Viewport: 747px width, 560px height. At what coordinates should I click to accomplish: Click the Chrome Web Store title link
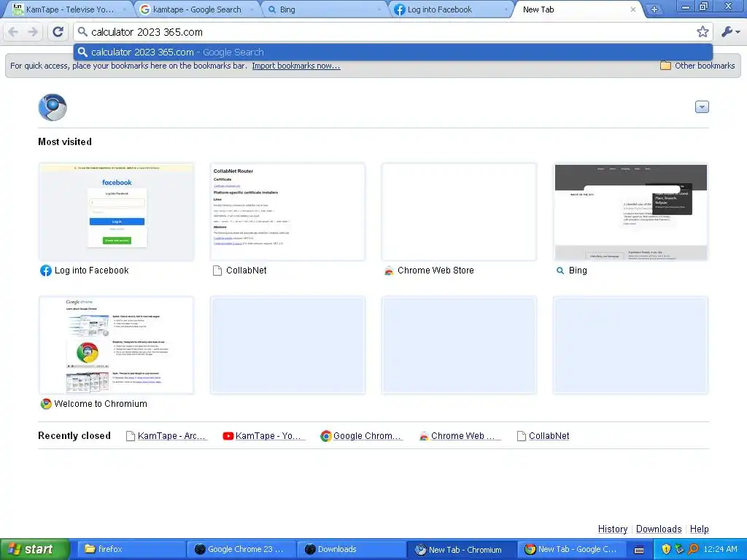tap(436, 271)
